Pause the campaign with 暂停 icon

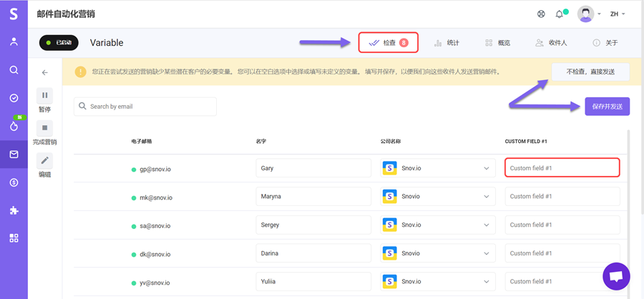click(x=45, y=95)
